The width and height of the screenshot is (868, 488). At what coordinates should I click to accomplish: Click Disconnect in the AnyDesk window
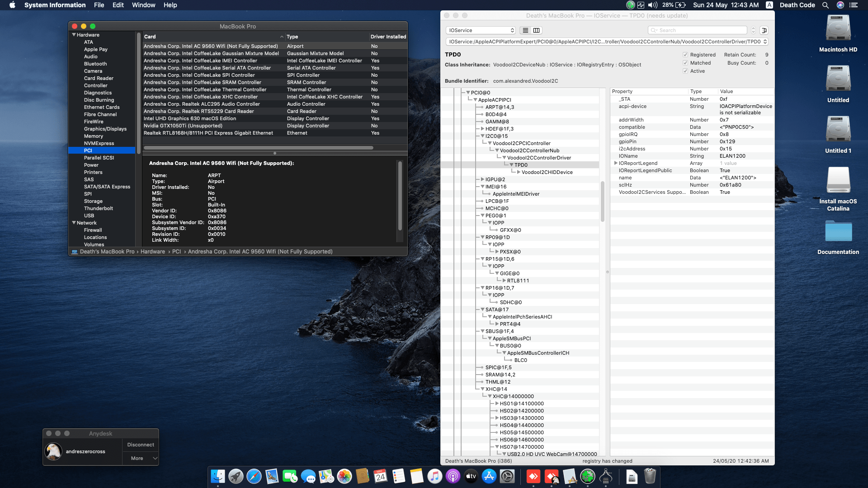[141, 445]
